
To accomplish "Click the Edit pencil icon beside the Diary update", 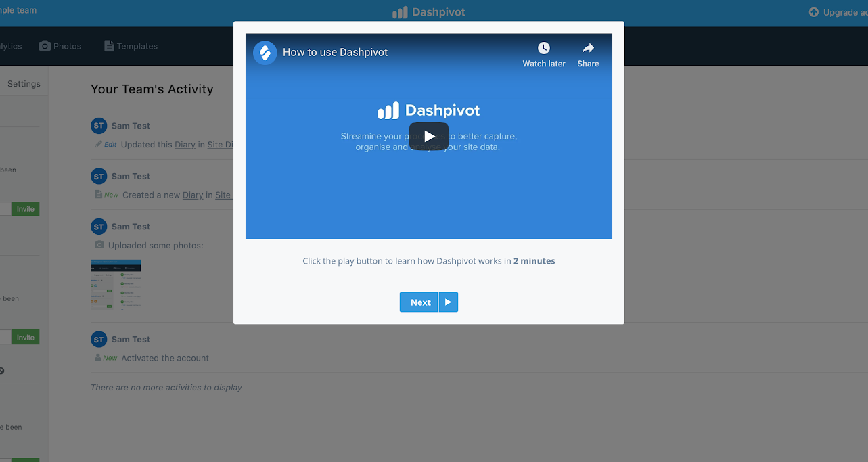I will 100,144.
